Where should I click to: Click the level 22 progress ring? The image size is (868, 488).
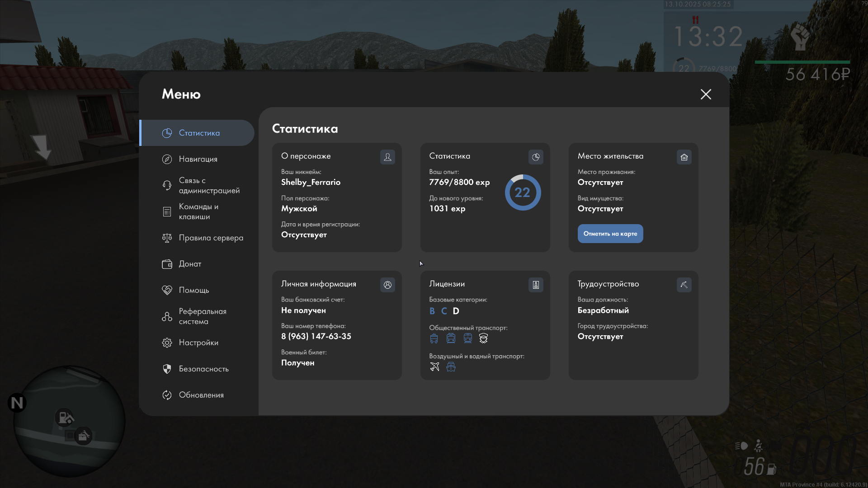point(523,192)
